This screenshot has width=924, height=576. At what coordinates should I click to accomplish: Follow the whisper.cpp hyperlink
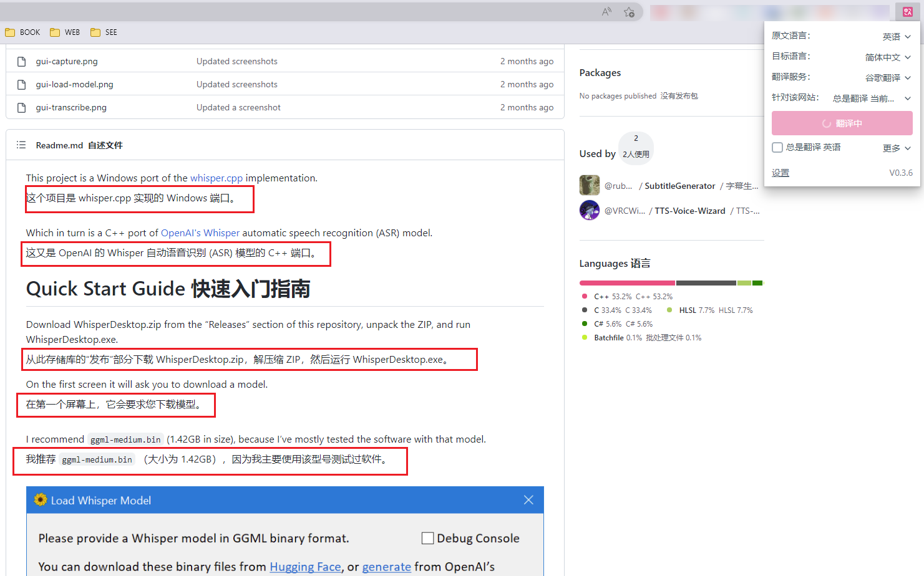point(216,178)
